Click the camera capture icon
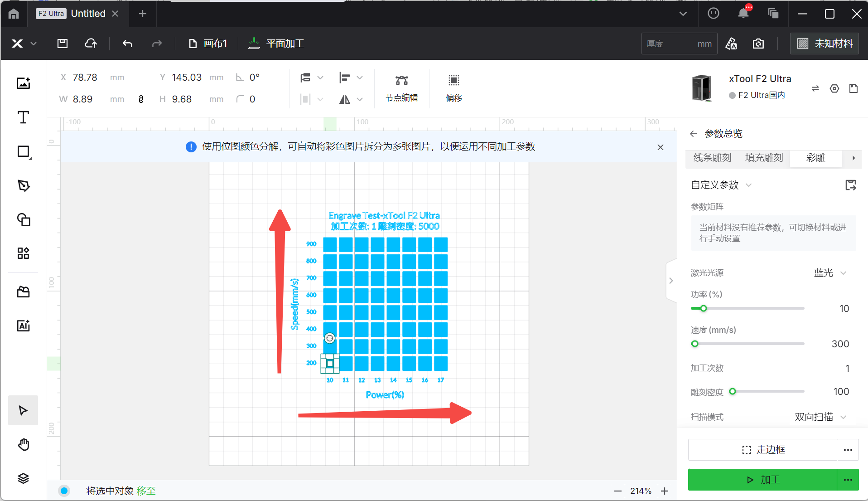Viewport: 868px width, 501px height. 758,44
